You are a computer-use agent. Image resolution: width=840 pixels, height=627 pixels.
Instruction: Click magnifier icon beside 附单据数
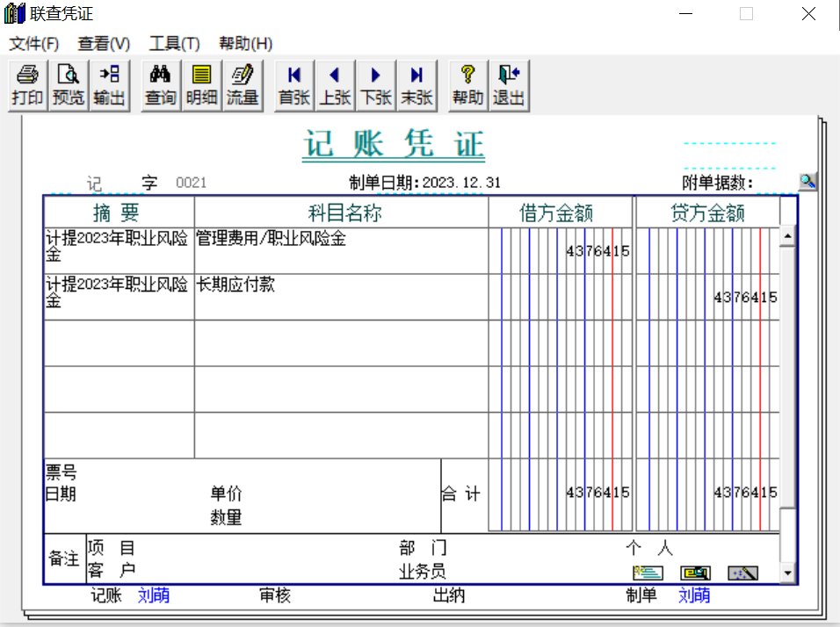[x=807, y=181]
